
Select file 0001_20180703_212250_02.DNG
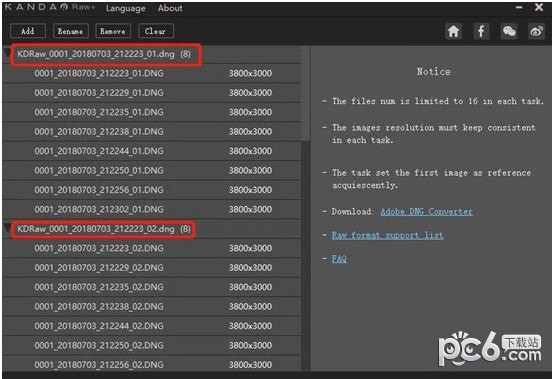(x=152, y=345)
